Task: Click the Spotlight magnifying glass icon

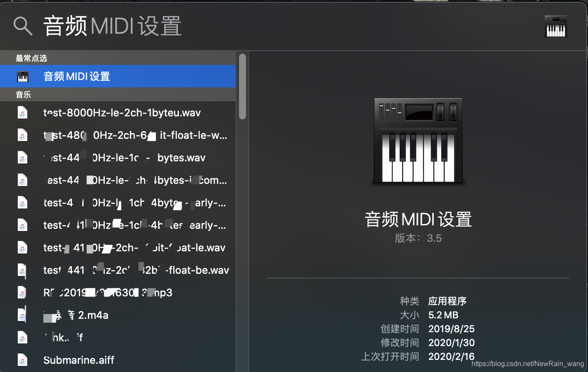Action: 23,26
